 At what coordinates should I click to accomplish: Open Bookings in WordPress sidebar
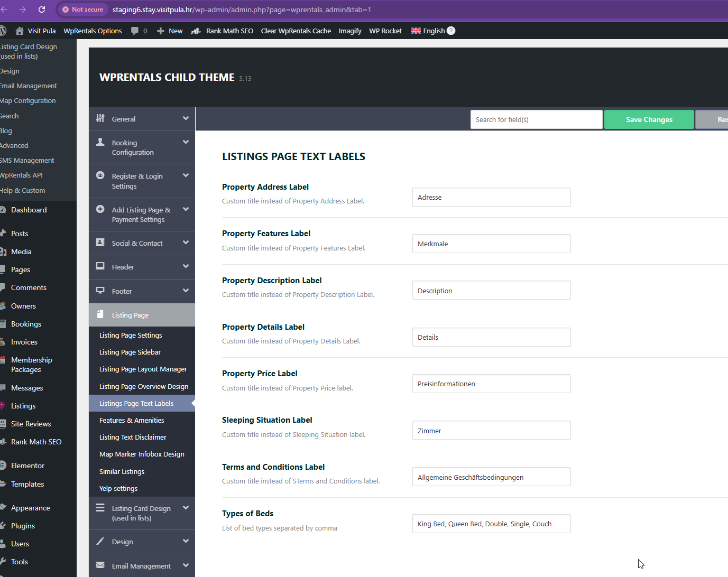coord(26,324)
